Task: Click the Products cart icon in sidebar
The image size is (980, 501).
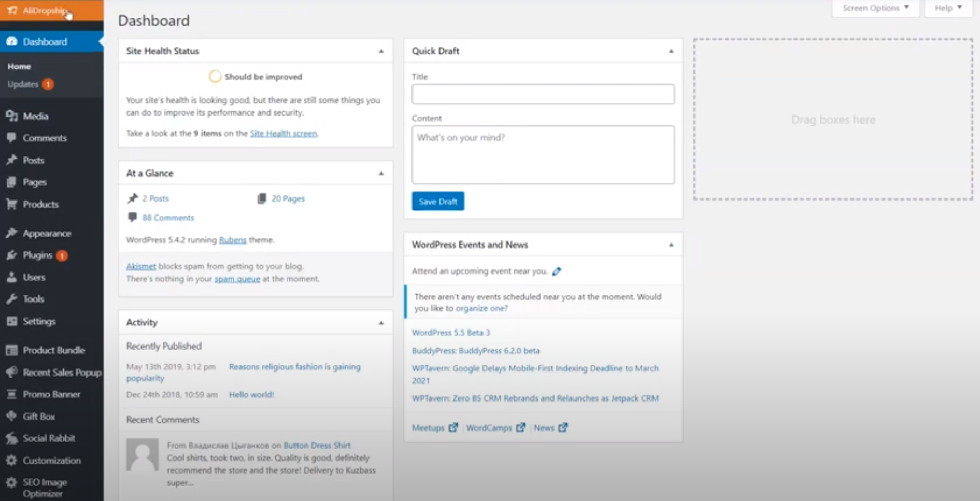Action: (11, 204)
